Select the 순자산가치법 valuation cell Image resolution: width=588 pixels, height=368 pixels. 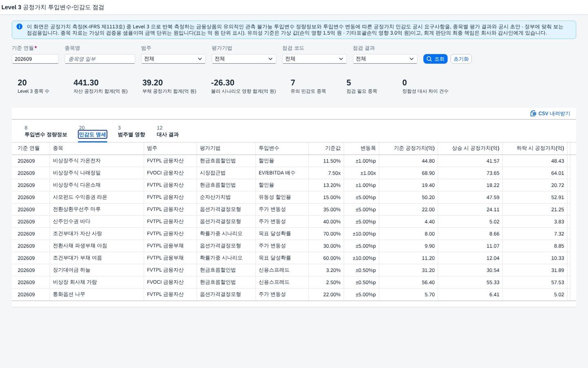coord(226,197)
